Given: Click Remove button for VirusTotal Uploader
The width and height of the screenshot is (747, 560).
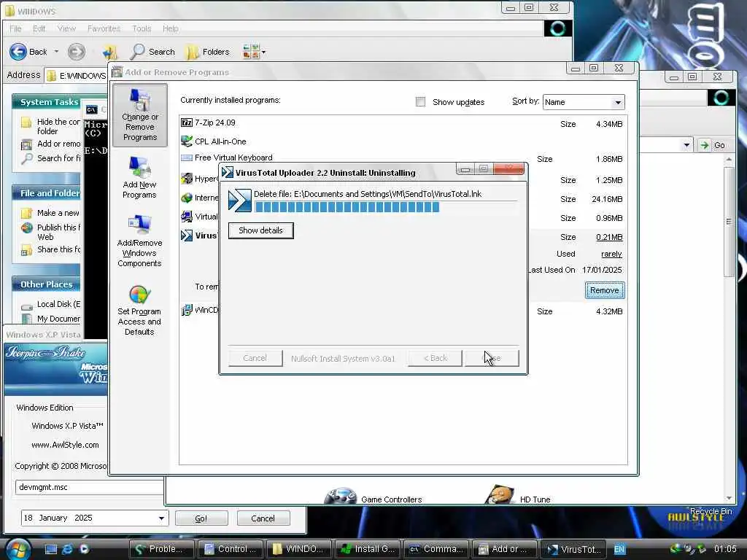Looking at the screenshot, I should pyautogui.click(x=605, y=290).
